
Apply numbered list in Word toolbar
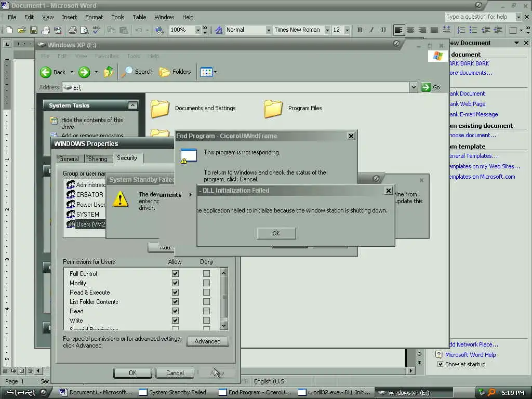pyautogui.click(x=461, y=30)
